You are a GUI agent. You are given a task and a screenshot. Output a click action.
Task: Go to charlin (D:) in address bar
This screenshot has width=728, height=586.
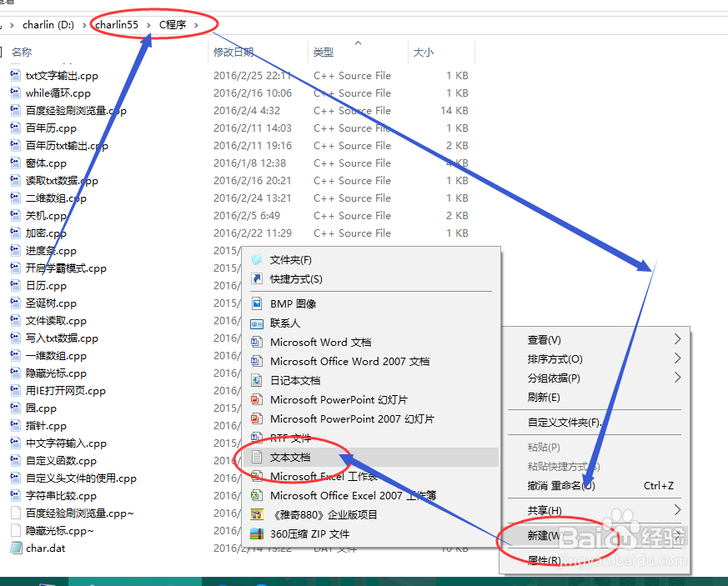(48, 25)
